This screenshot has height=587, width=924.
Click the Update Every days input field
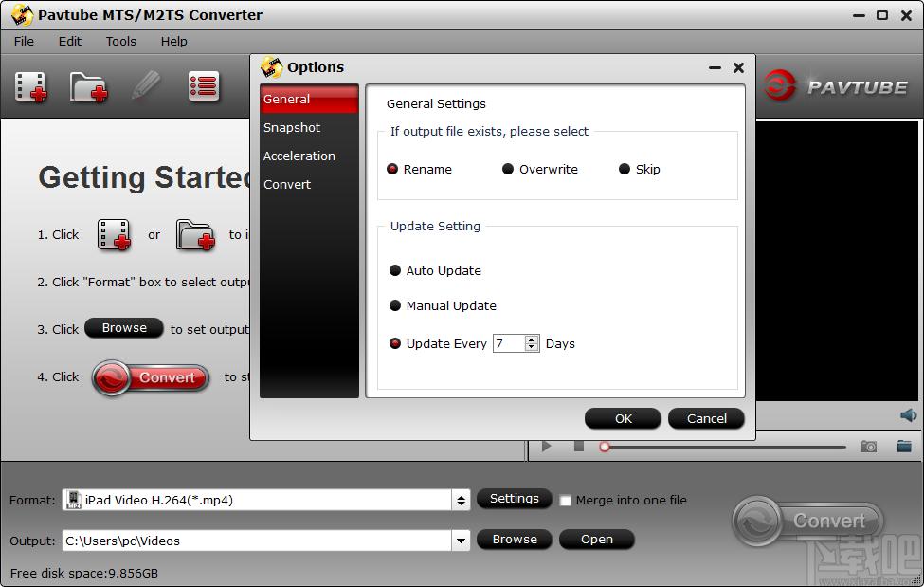(510, 343)
